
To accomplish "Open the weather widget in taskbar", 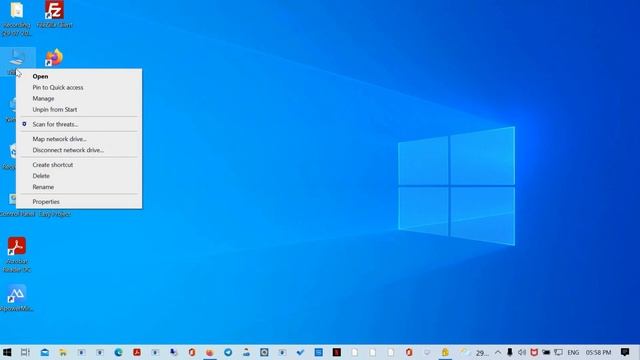I will coord(473,352).
